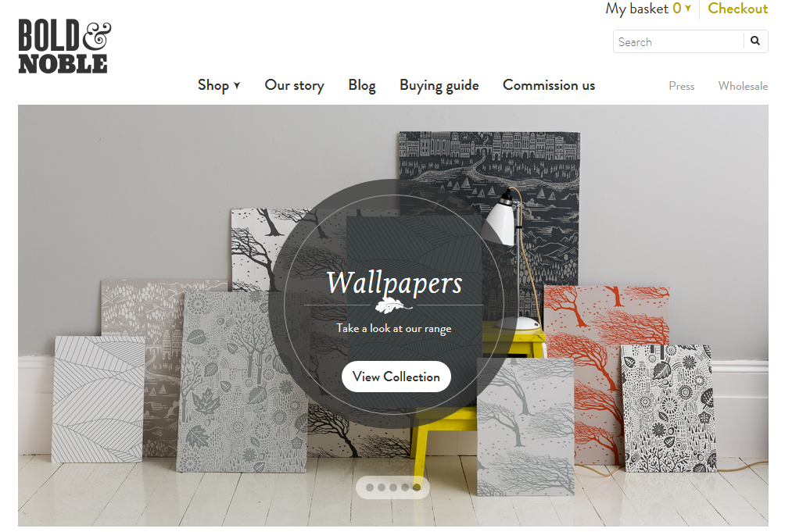Screen dimensions: 785x532
Task: Click the arrow beside basket count
Action: (x=688, y=9)
